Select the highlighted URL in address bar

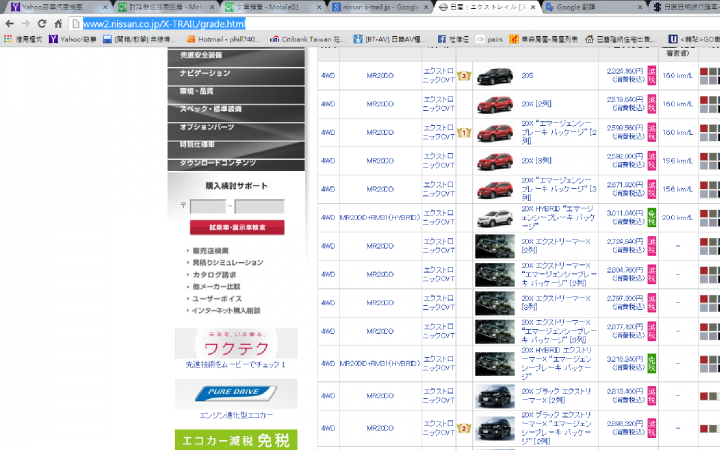coord(164,24)
